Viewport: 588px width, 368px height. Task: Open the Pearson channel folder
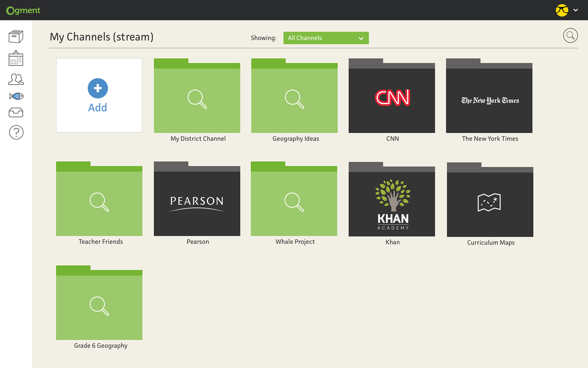tap(197, 199)
